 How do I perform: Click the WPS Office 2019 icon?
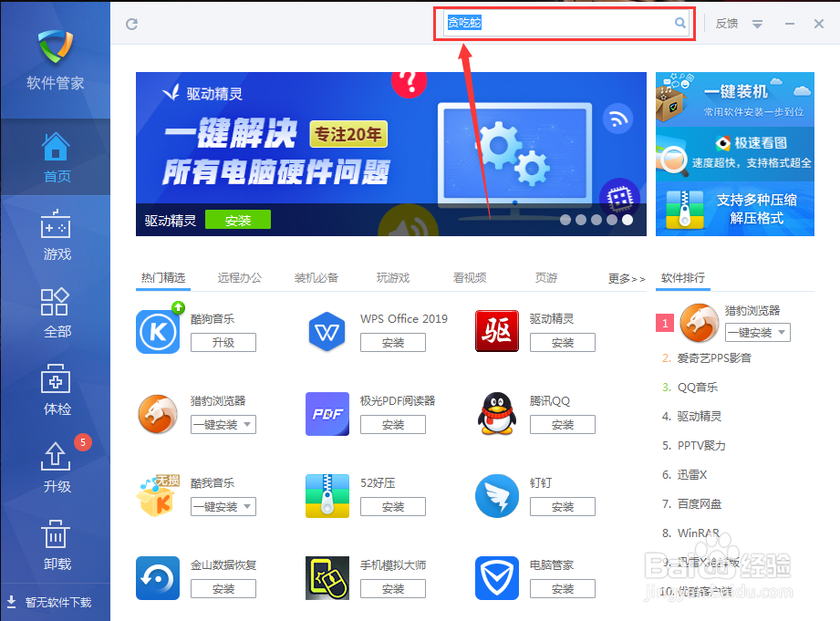tap(327, 332)
